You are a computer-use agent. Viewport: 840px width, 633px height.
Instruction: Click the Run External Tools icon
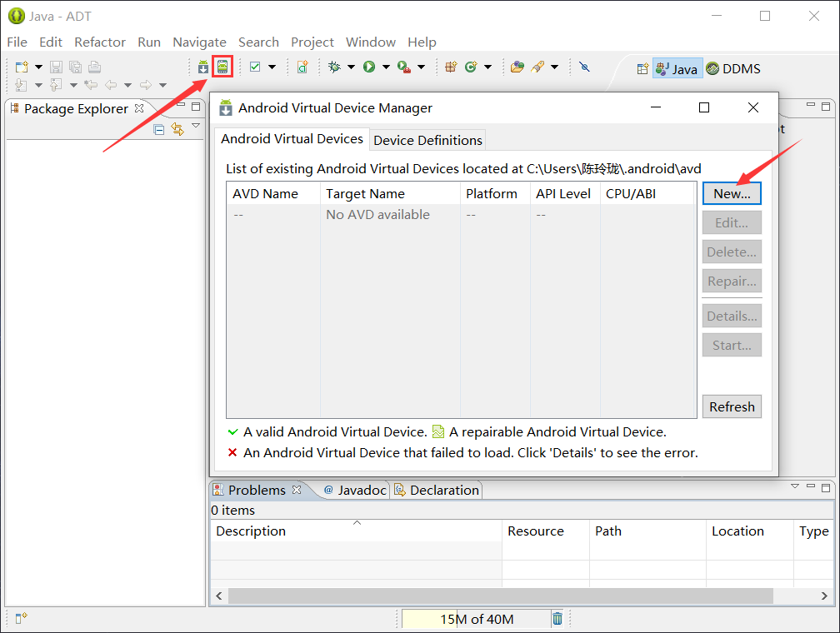[x=404, y=67]
